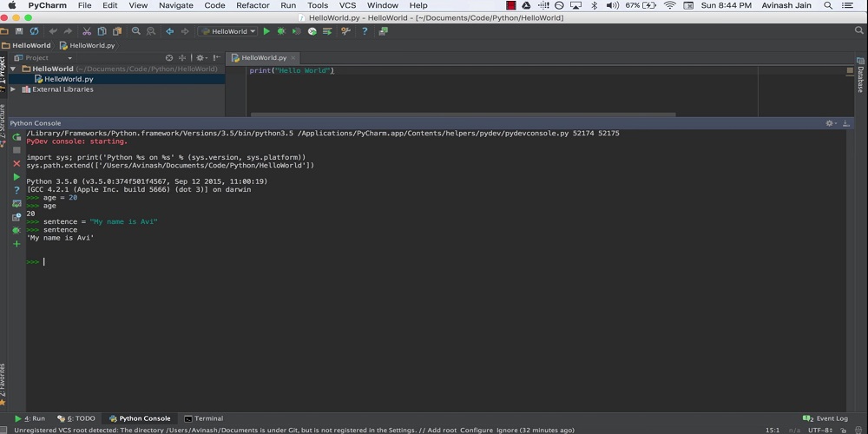The width and height of the screenshot is (868, 434).
Task: Click the Undo arrow in toolbar
Action: 53,31
